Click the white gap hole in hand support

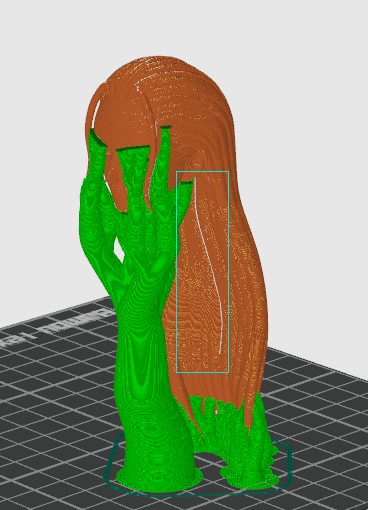pyautogui.click(x=118, y=248)
